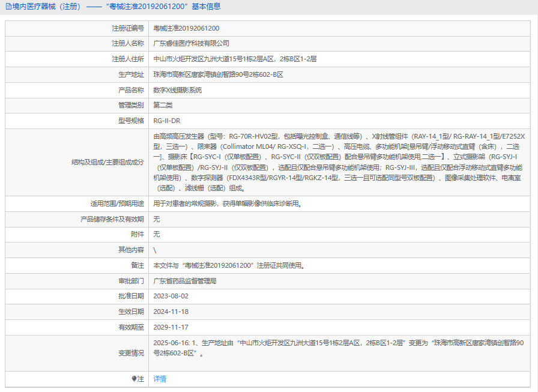The width and height of the screenshot is (538, 392).
Task: Click the 备注 remark text
Action: tap(229, 265)
